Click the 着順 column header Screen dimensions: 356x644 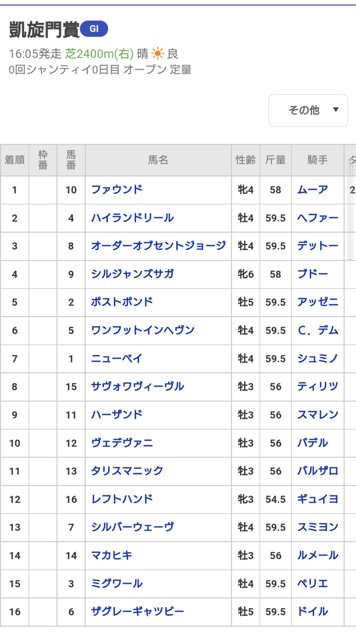14,160
